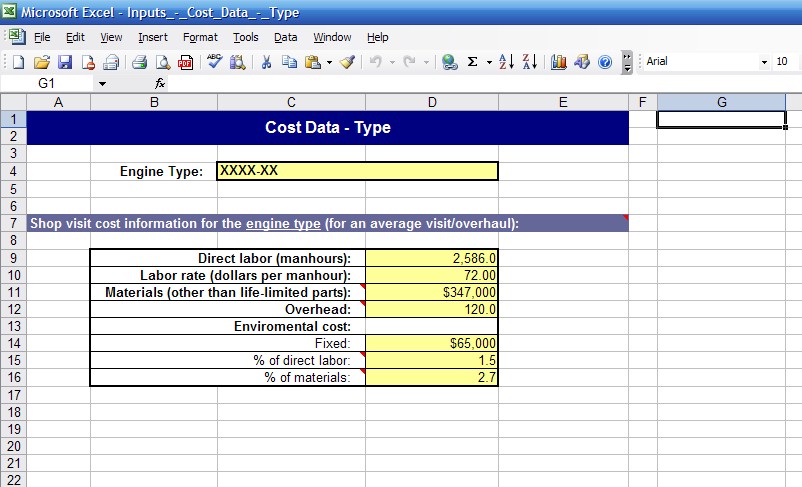Open the Data menu
This screenshot has width=802, height=487.
[286, 37]
